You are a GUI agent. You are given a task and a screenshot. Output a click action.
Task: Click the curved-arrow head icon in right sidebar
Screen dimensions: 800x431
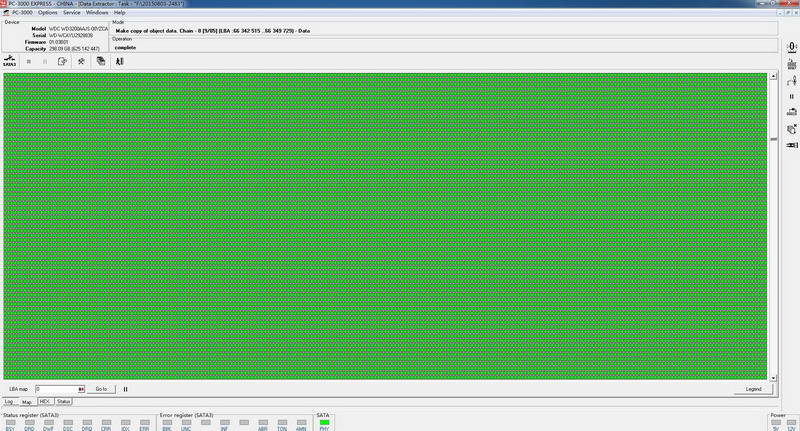tap(792, 81)
